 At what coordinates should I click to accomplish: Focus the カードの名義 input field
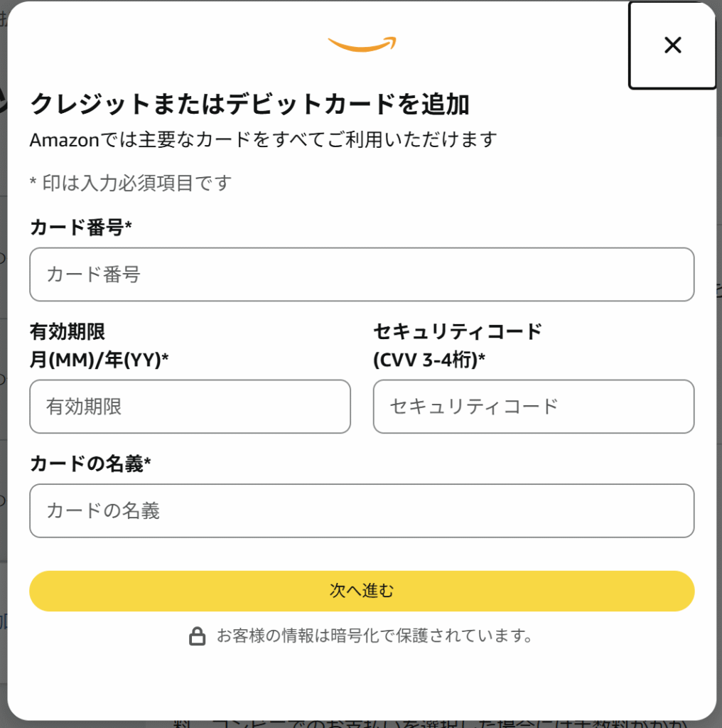point(362,510)
